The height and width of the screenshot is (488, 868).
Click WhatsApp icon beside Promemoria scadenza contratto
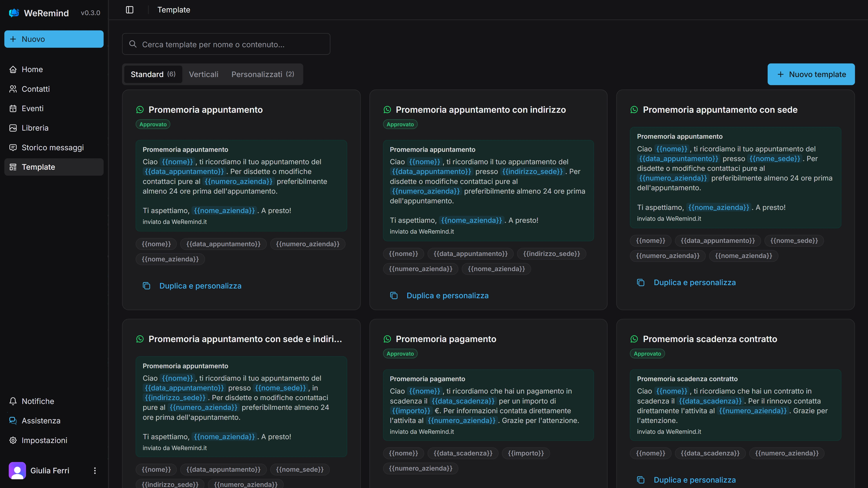pos(634,339)
